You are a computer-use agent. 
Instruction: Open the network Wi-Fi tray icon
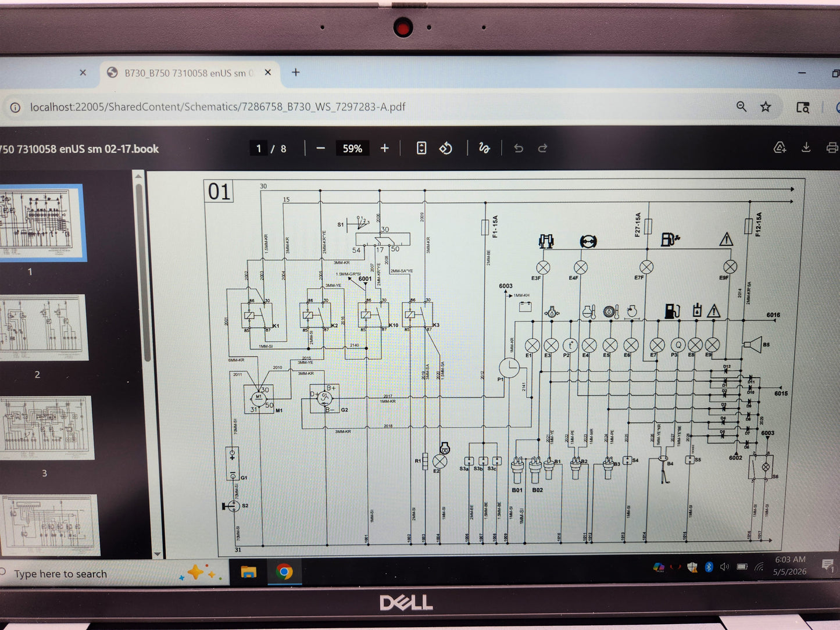click(x=759, y=567)
